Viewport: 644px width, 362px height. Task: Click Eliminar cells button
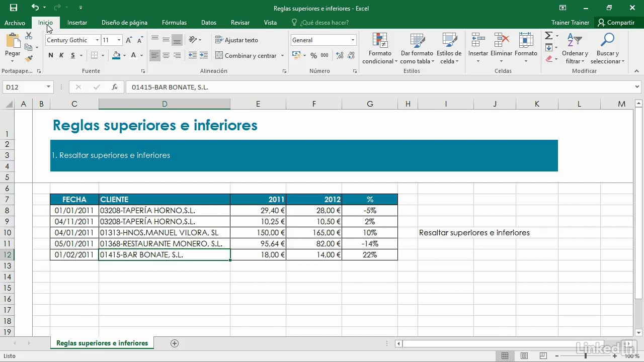click(x=501, y=48)
